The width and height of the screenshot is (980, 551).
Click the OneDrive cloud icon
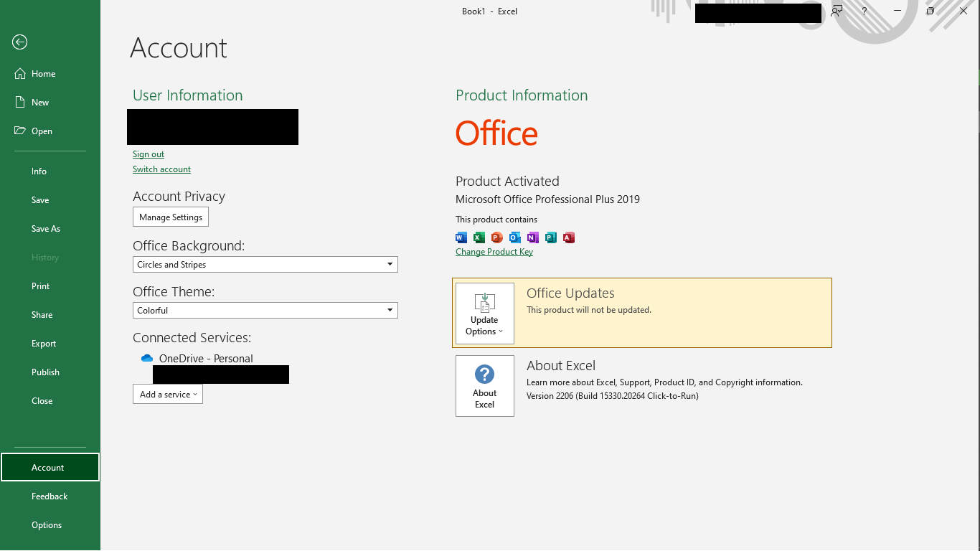point(147,358)
